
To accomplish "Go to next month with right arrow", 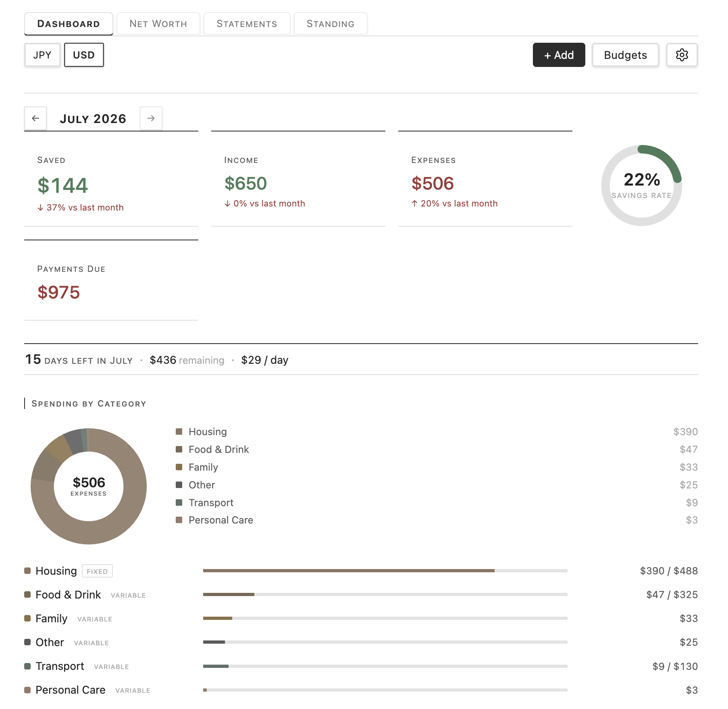I will pyautogui.click(x=151, y=118).
